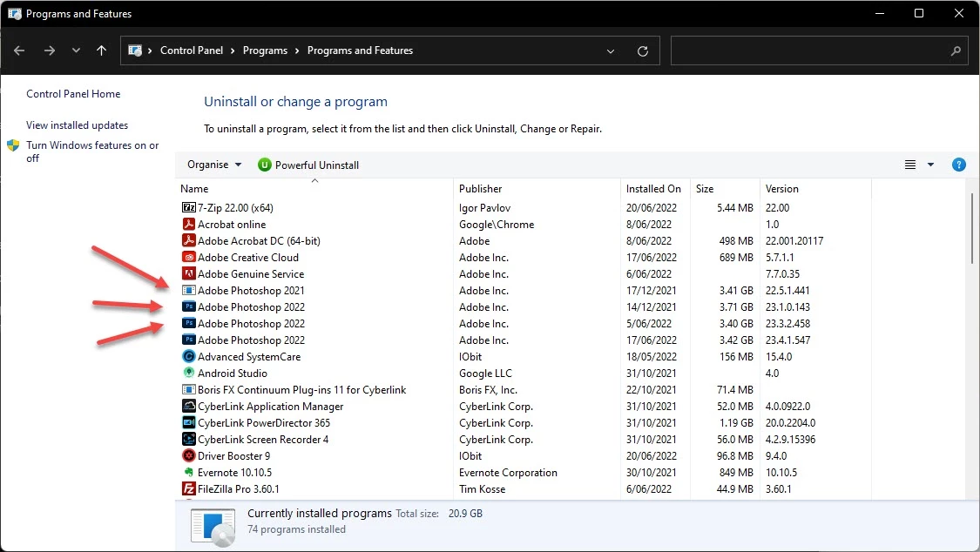Select CyberLink PowerDirector 365 icon
Screen dimensions: 980x552
pyautogui.click(x=188, y=423)
